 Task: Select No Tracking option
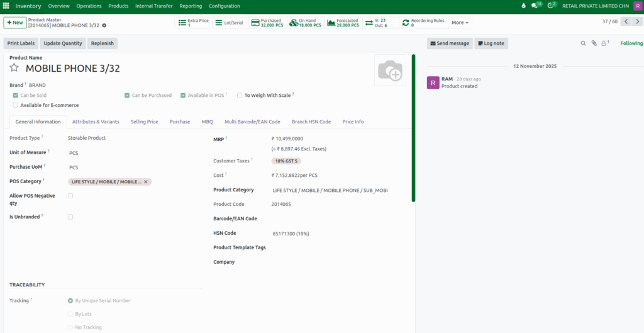[70, 328]
